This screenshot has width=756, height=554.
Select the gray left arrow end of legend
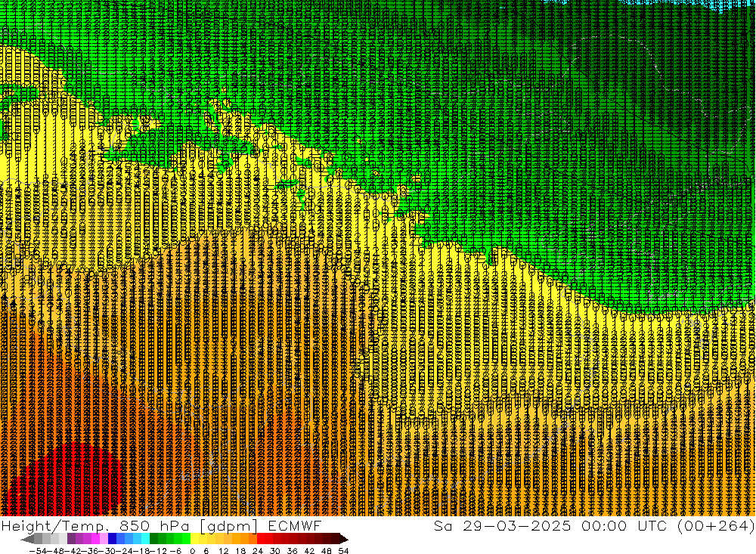(x=28, y=539)
